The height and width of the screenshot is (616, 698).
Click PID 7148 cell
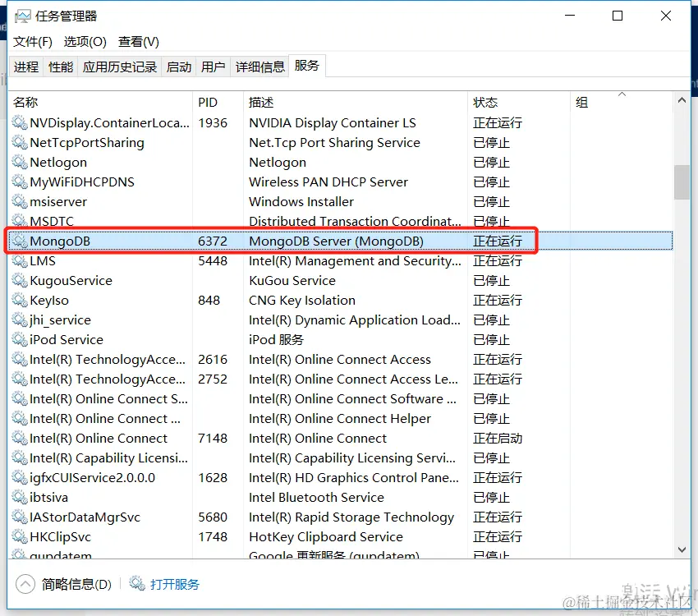tap(213, 439)
